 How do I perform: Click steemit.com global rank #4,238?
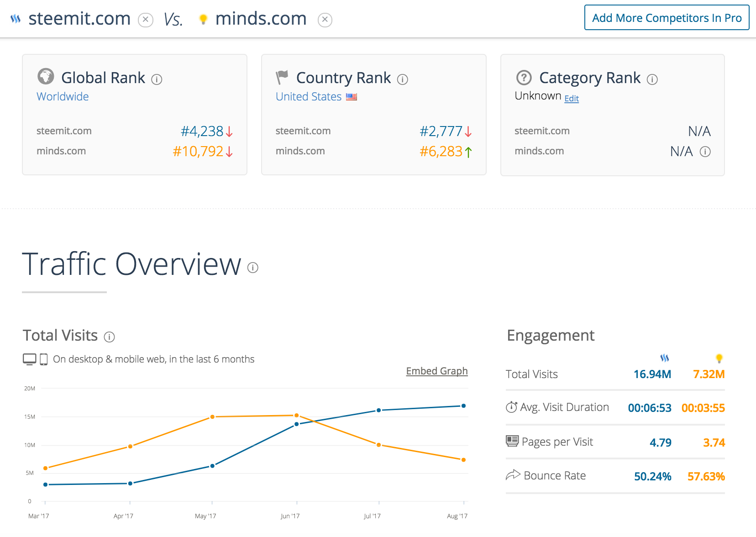click(x=202, y=131)
